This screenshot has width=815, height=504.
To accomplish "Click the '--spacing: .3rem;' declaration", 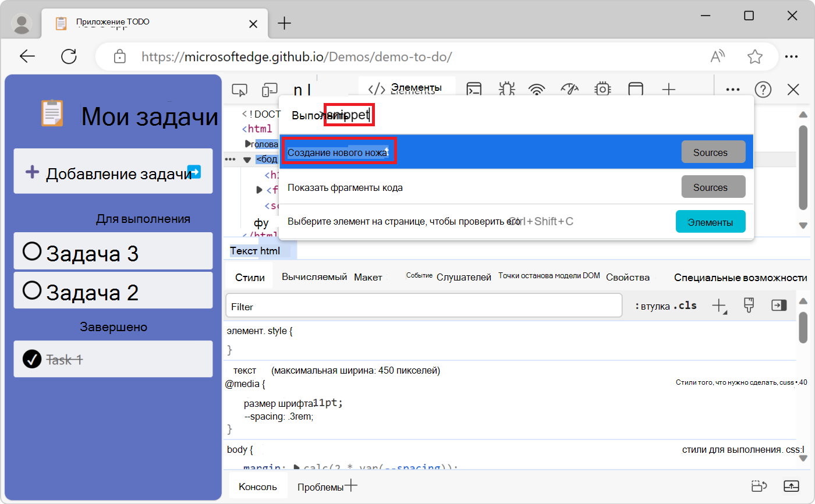I will click(279, 416).
